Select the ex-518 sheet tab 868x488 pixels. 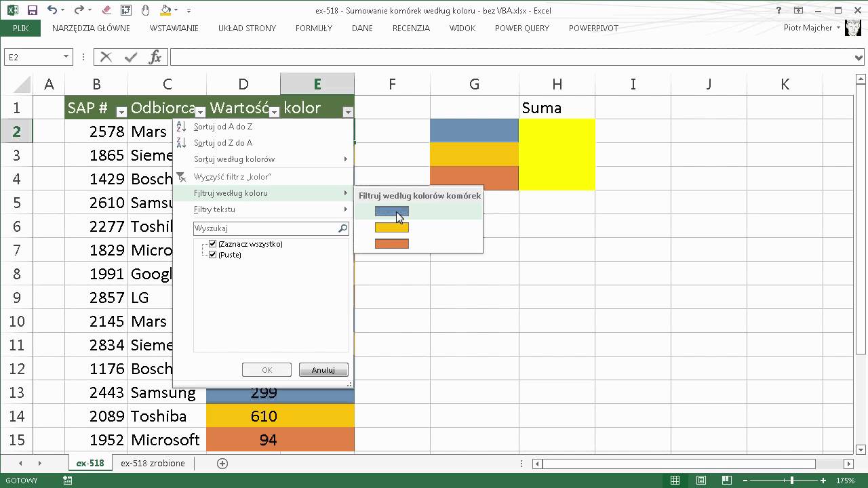[x=90, y=463]
